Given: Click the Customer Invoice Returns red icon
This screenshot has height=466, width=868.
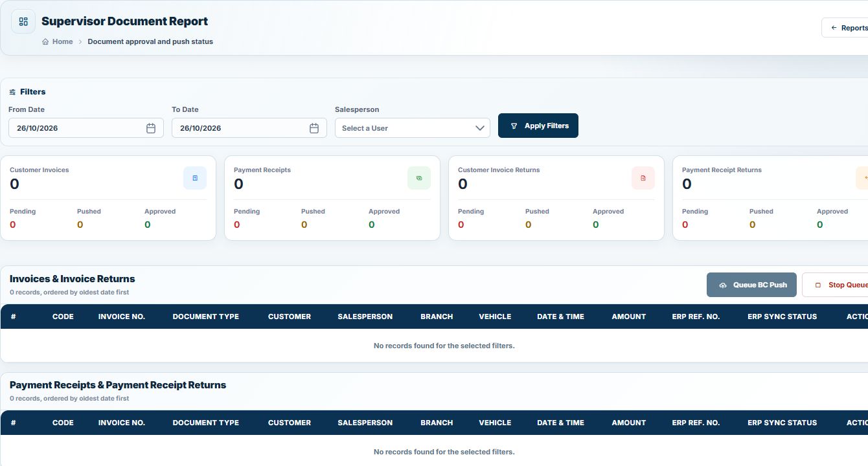Looking at the screenshot, I should pyautogui.click(x=643, y=178).
